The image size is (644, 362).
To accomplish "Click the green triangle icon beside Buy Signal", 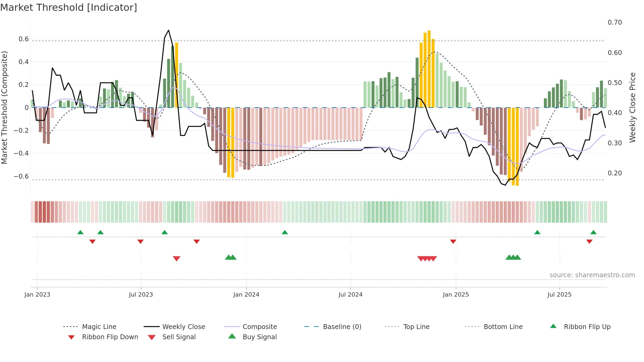I will click(232, 336).
